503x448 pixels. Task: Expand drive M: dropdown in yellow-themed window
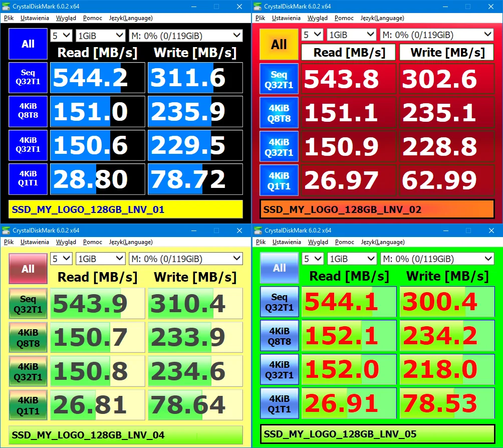tap(186, 259)
